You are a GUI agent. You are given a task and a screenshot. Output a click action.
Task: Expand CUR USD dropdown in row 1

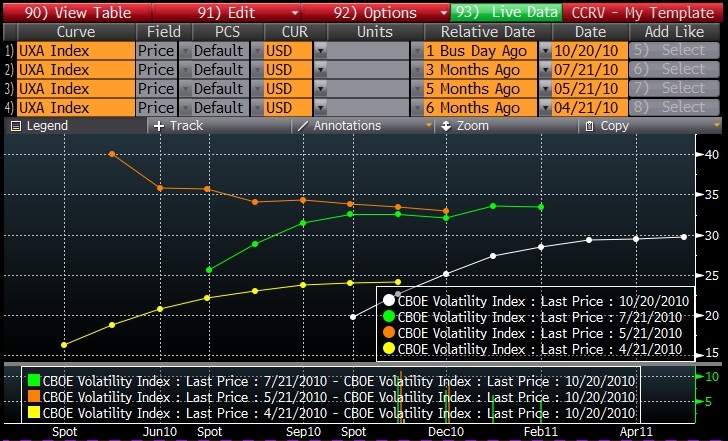[x=320, y=51]
